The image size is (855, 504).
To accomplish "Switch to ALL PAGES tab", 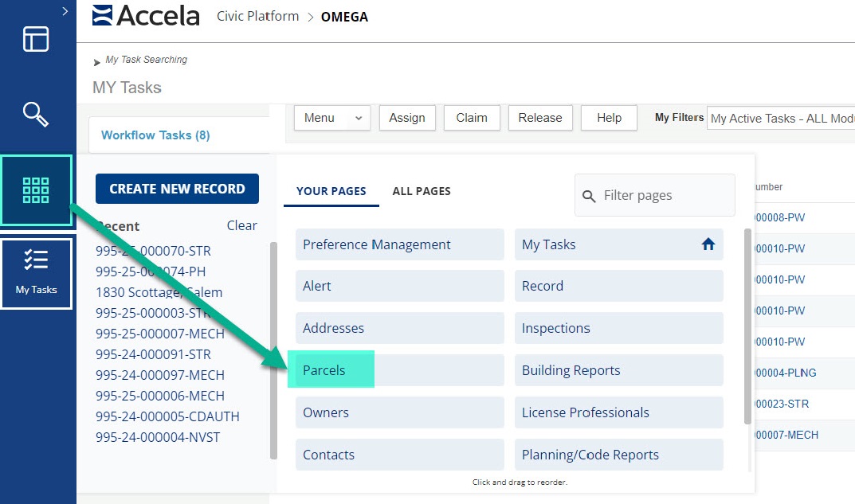I will [422, 191].
